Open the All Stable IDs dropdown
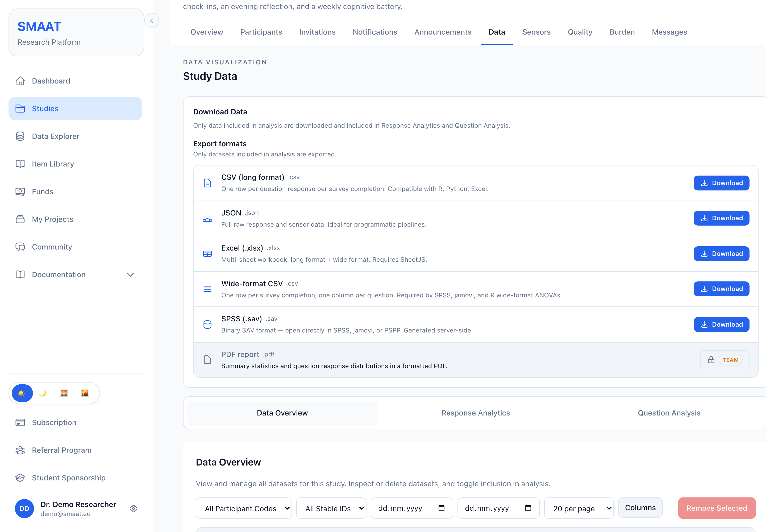Image resolution: width=766 pixels, height=532 pixels. [x=331, y=508]
